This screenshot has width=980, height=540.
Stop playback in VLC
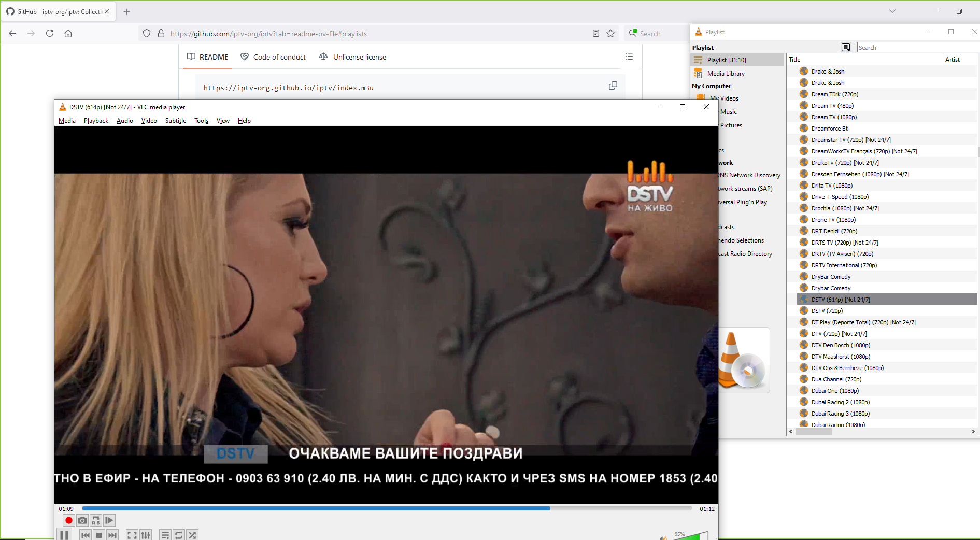click(x=99, y=535)
